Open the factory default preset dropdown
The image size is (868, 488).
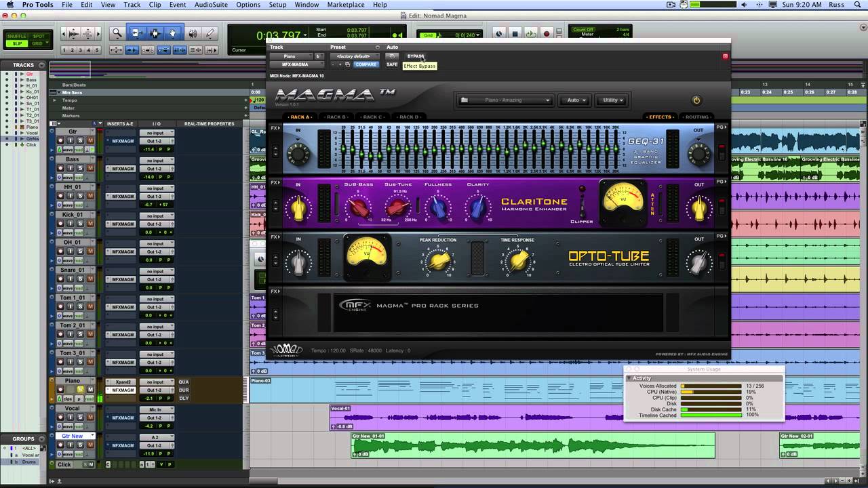[x=353, y=56]
